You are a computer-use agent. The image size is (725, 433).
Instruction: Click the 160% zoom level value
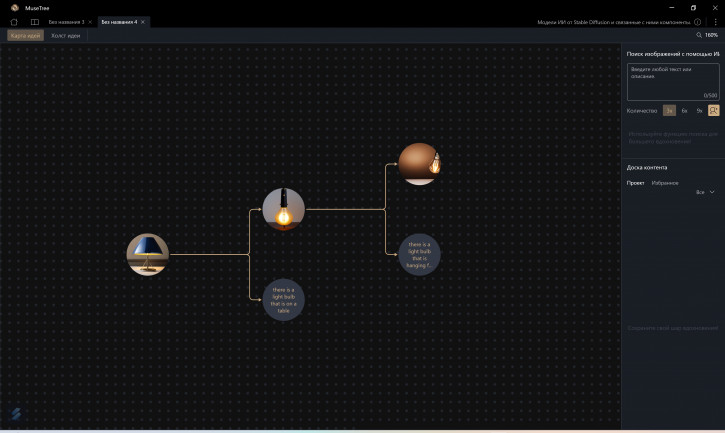(711, 35)
